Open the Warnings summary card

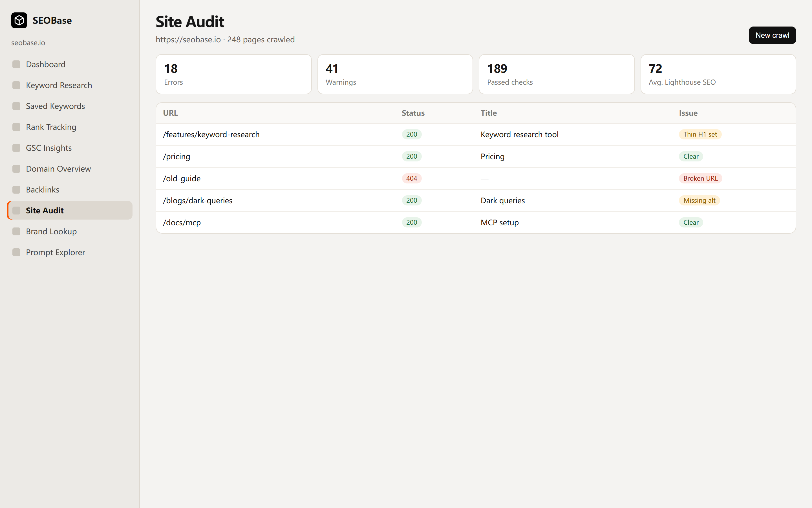tap(395, 74)
